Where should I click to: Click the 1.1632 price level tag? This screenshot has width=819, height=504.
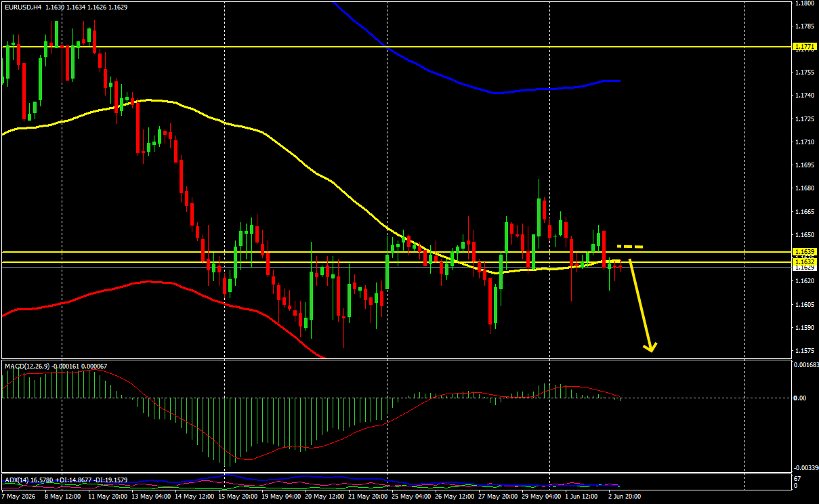805,261
